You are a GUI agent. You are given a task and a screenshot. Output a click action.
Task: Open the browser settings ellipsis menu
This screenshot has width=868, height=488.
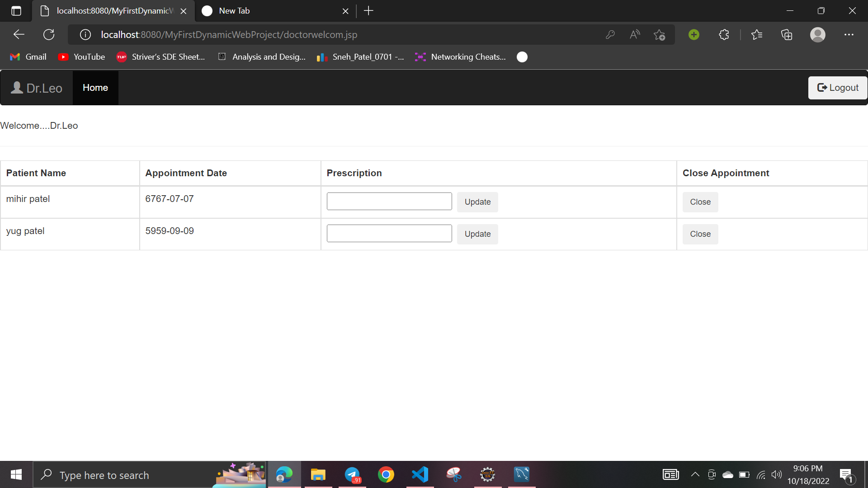849,34
